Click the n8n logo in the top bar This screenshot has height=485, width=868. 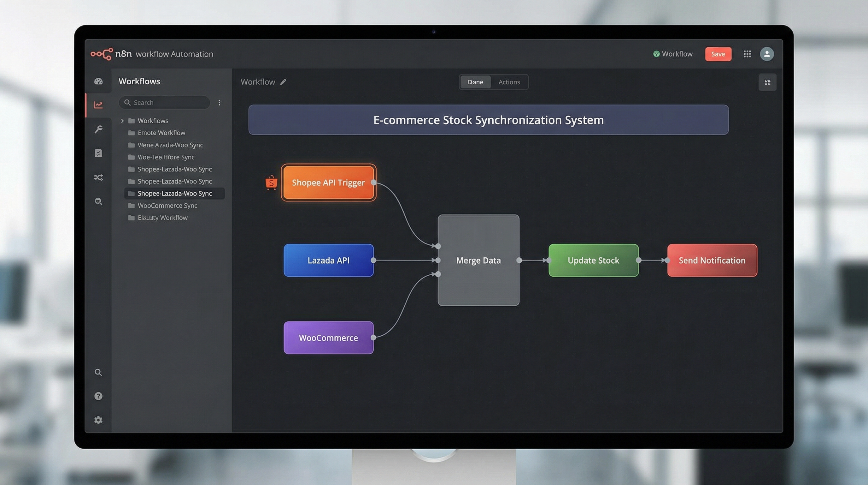pyautogui.click(x=100, y=53)
